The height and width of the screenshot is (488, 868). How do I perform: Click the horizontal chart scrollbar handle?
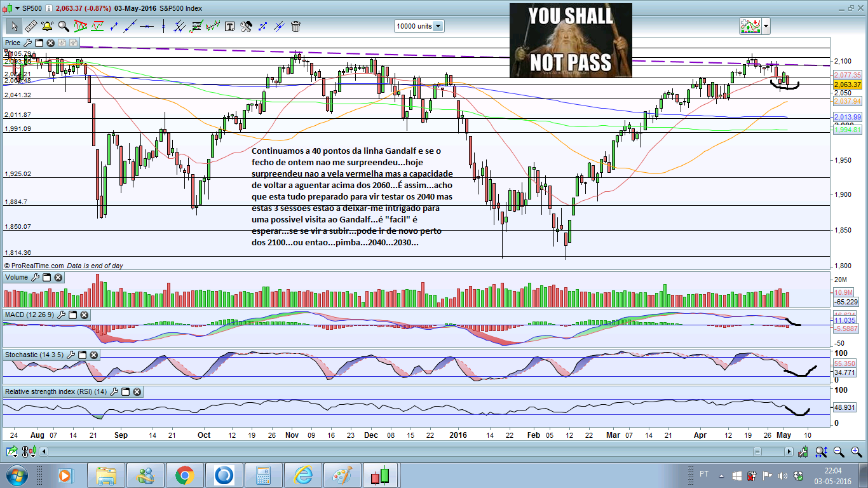(757, 452)
